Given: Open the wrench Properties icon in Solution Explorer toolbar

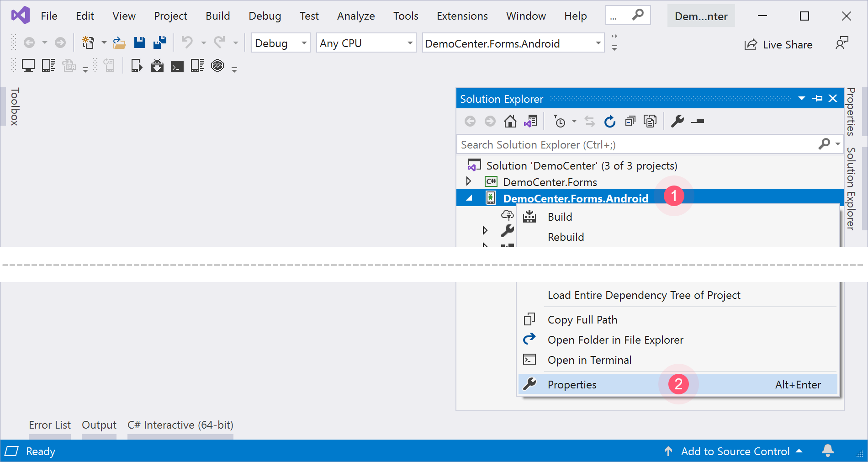Looking at the screenshot, I should coord(677,122).
